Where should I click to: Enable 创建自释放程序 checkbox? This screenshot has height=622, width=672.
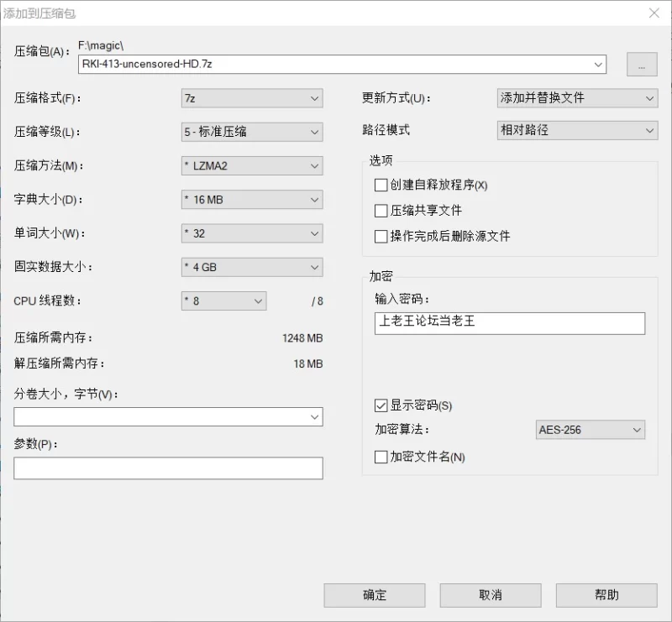tap(381, 185)
